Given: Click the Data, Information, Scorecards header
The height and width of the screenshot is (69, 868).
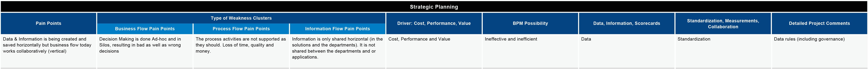Looking at the screenshot, I should point(627,23).
